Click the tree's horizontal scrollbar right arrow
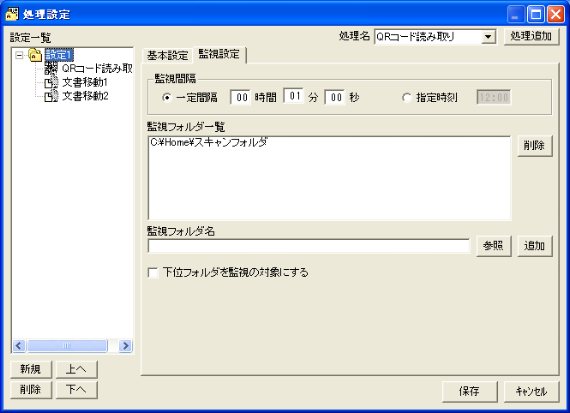The width and height of the screenshot is (570, 413). 125,345
